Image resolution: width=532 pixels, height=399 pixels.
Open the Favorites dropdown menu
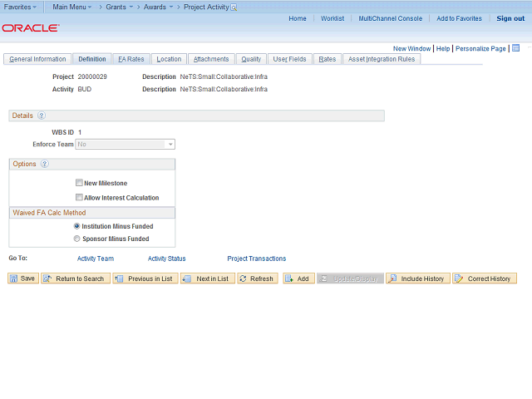(x=20, y=7)
